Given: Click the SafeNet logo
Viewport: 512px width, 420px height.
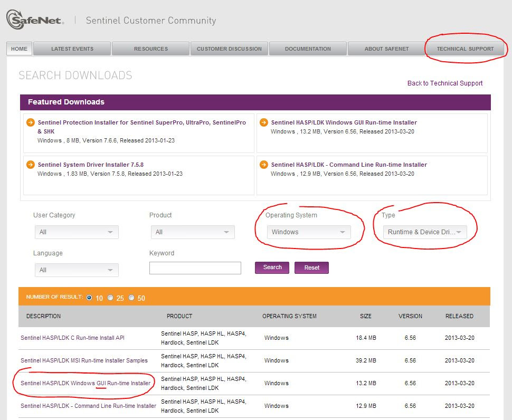Looking at the screenshot, I should click(x=35, y=20).
